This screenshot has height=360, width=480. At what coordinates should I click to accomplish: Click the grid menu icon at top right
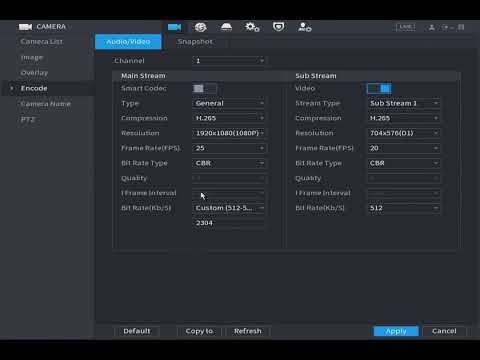click(461, 27)
